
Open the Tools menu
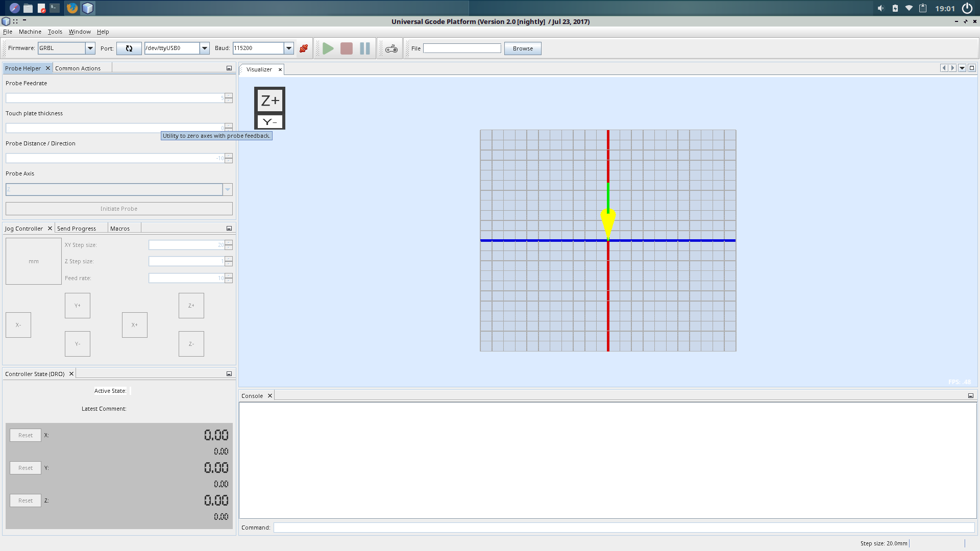point(55,32)
